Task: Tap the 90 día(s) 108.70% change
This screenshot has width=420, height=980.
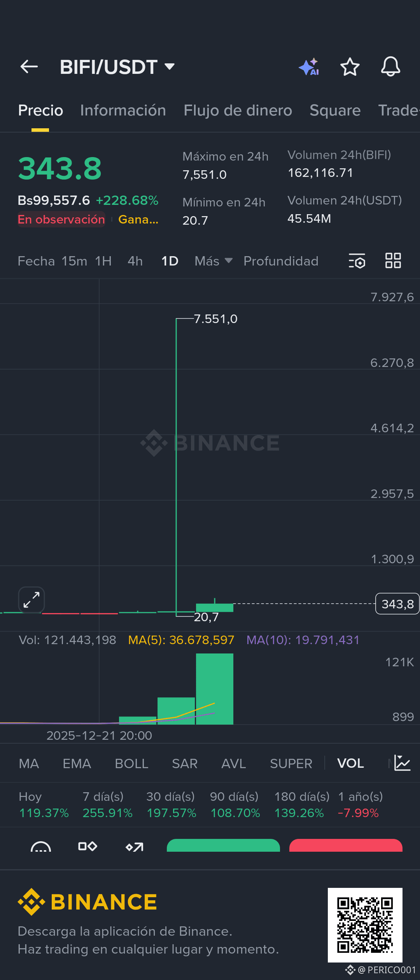Action: click(x=235, y=805)
